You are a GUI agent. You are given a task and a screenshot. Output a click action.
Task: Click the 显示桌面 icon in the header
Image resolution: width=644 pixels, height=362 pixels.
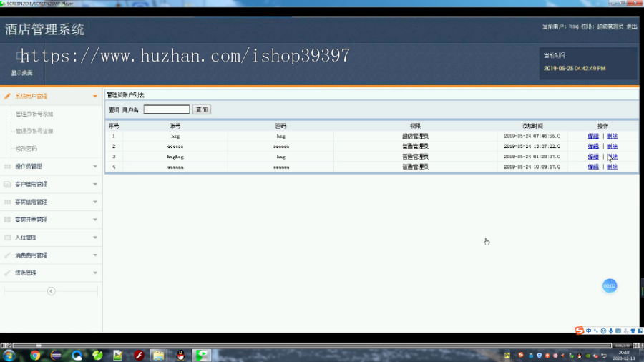pyautogui.click(x=21, y=57)
